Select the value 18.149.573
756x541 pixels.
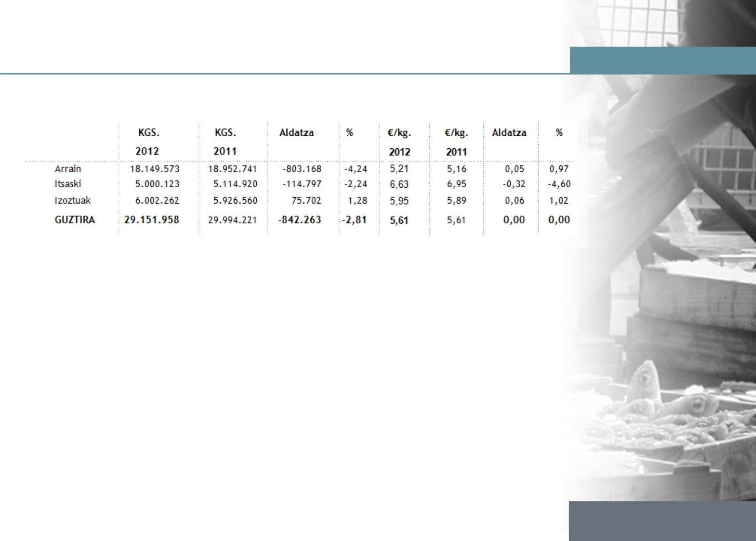(155, 169)
